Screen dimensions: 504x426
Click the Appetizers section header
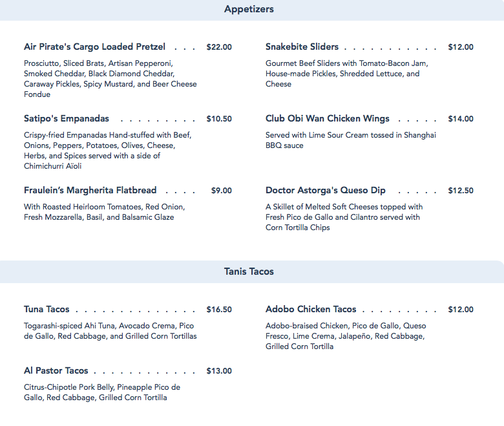[249, 9]
